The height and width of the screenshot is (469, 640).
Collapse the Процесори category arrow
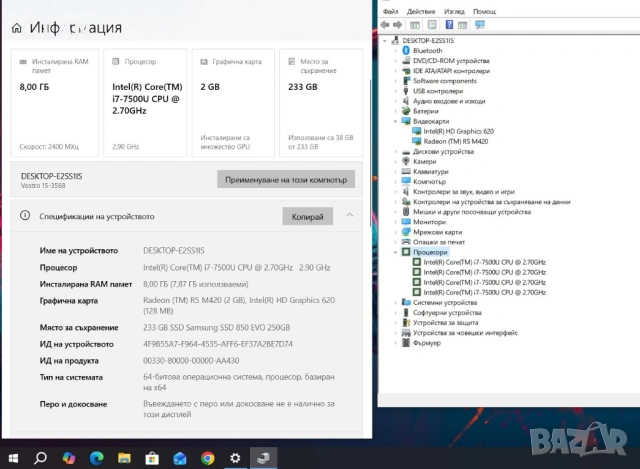395,252
